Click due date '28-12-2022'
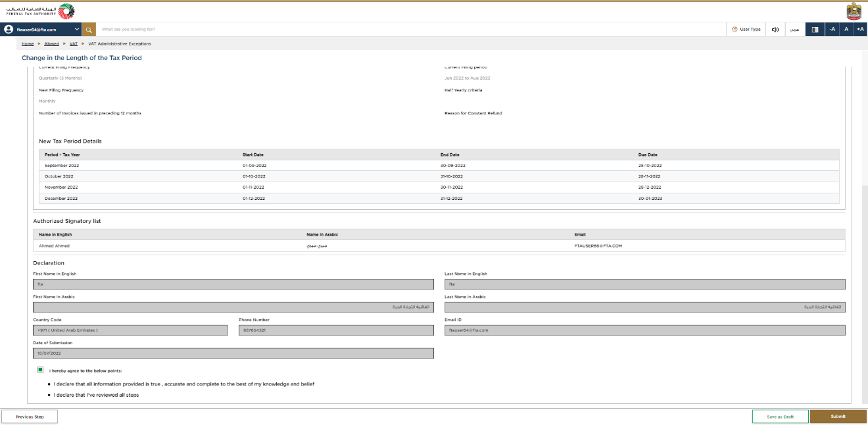The height and width of the screenshot is (425, 868). tap(650, 187)
